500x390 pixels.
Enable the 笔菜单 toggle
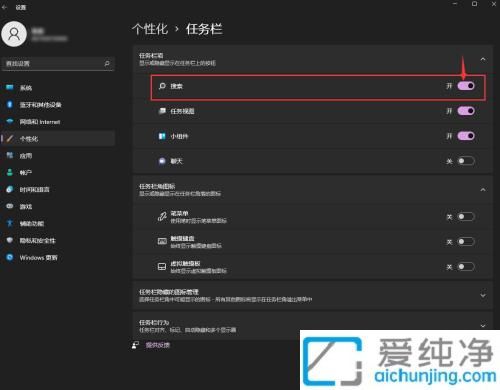click(466, 217)
